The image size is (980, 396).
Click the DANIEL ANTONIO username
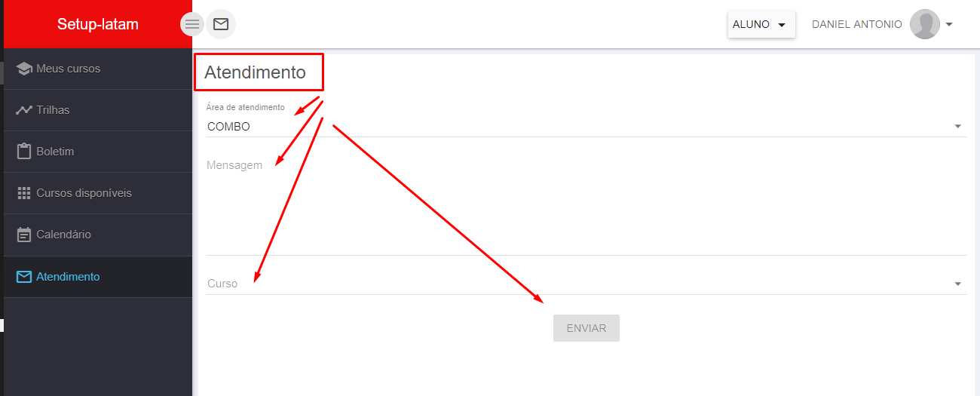[857, 24]
